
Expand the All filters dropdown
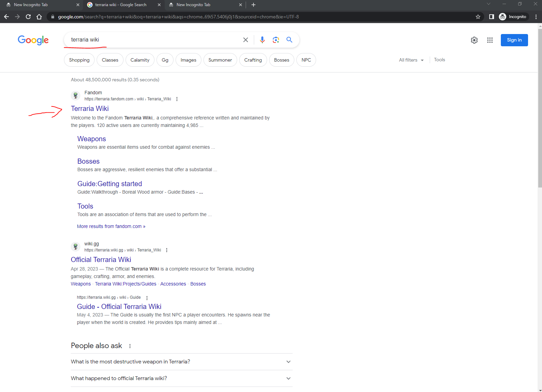pyautogui.click(x=412, y=60)
